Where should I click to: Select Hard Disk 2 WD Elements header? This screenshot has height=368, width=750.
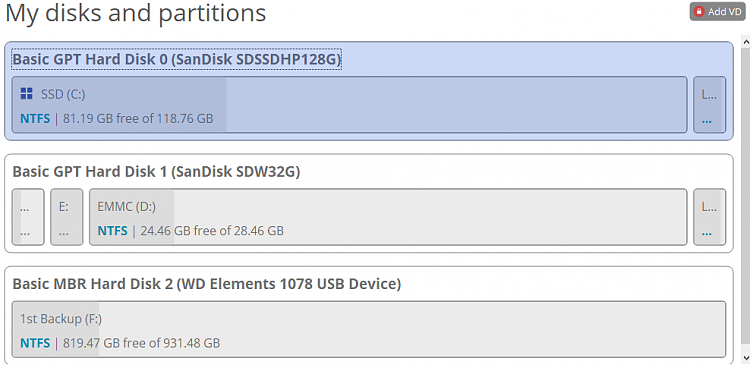(207, 284)
